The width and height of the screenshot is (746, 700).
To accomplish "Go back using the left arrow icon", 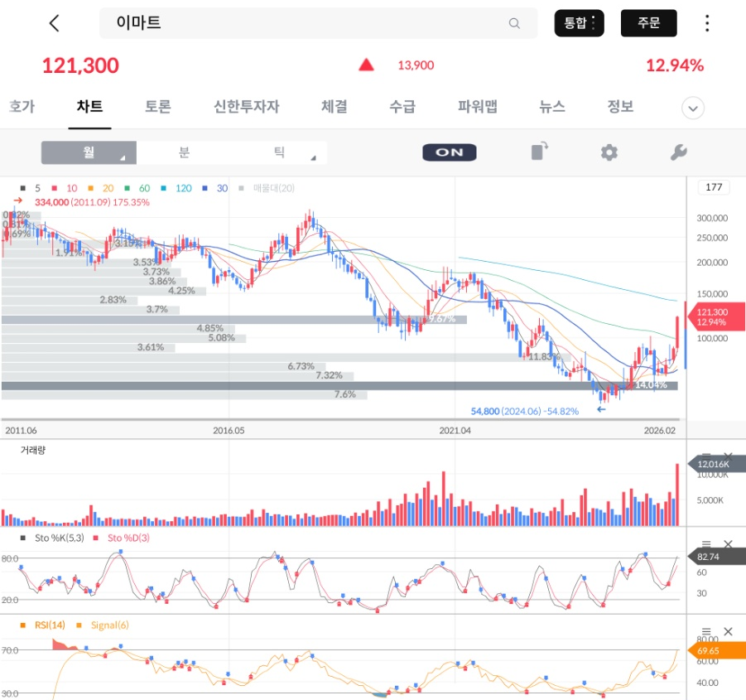I will 54,23.
